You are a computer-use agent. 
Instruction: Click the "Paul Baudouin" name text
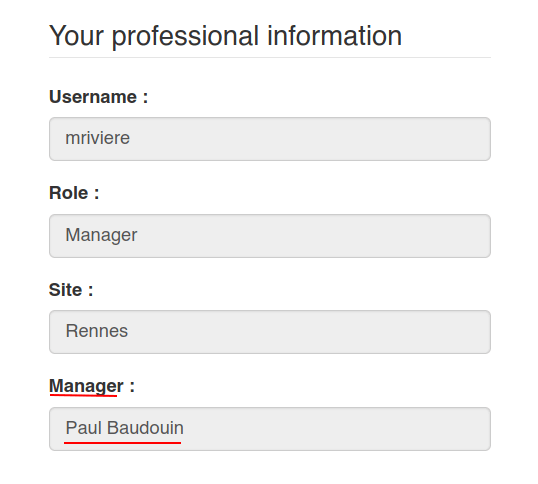[x=125, y=428]
